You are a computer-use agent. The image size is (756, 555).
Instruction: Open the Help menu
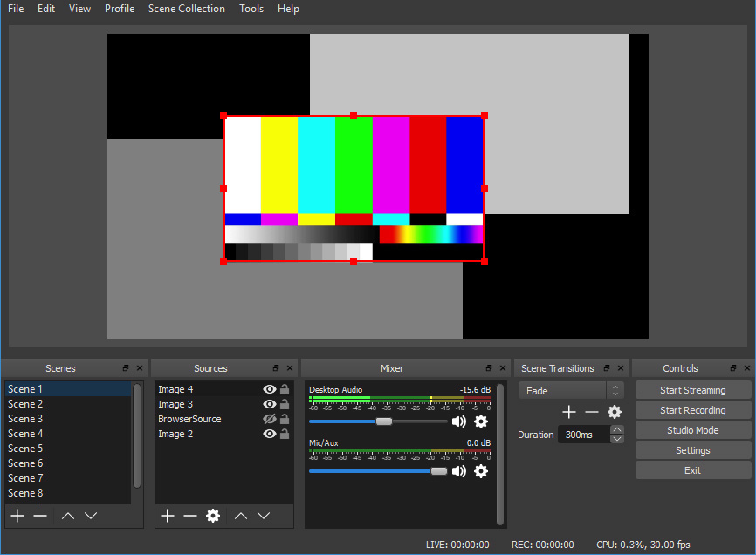tap(288, 9)
